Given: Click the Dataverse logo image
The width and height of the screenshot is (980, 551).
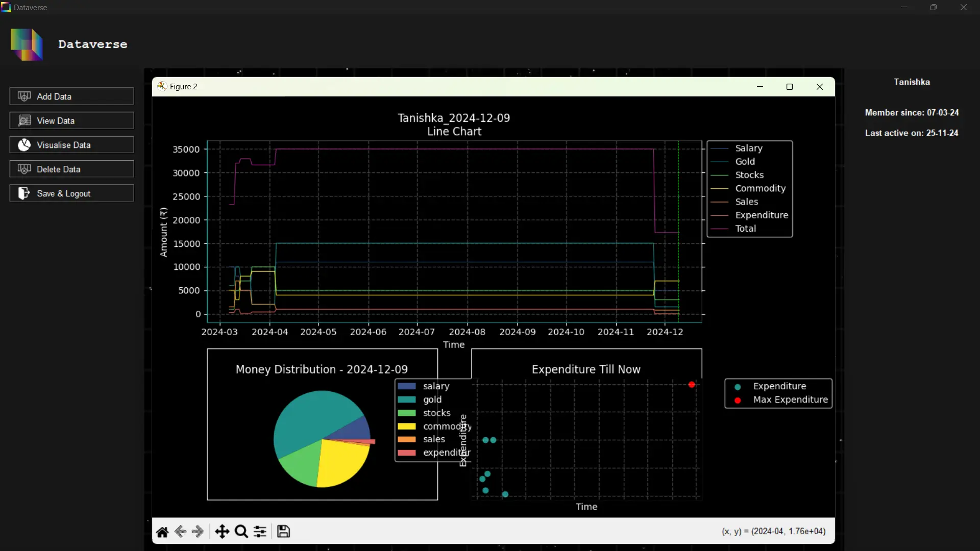Looking at the screenshot, I should click(27, 44).
